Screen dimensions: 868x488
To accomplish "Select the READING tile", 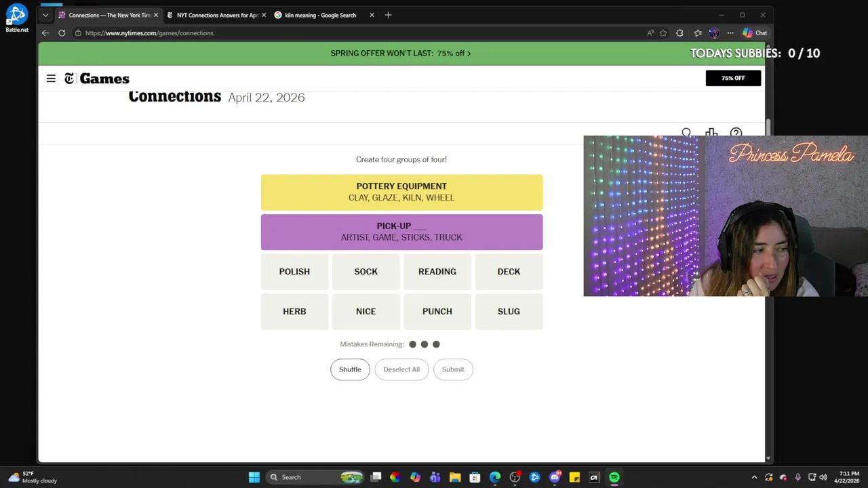I will 437,272.
